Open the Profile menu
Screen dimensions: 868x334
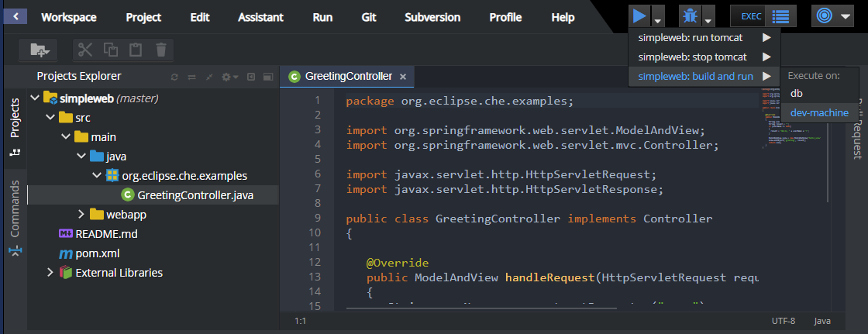pos(505,17)
